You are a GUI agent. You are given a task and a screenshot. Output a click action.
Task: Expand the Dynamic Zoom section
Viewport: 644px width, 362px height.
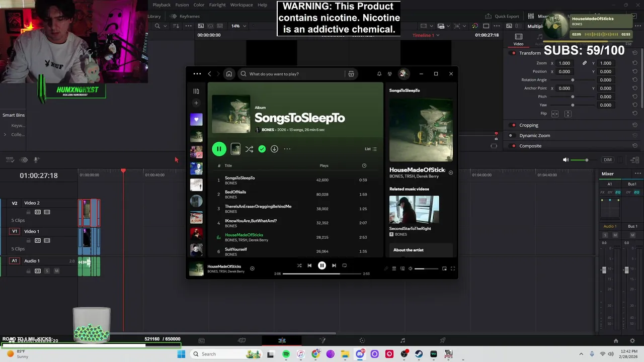(x=535, y=135)
